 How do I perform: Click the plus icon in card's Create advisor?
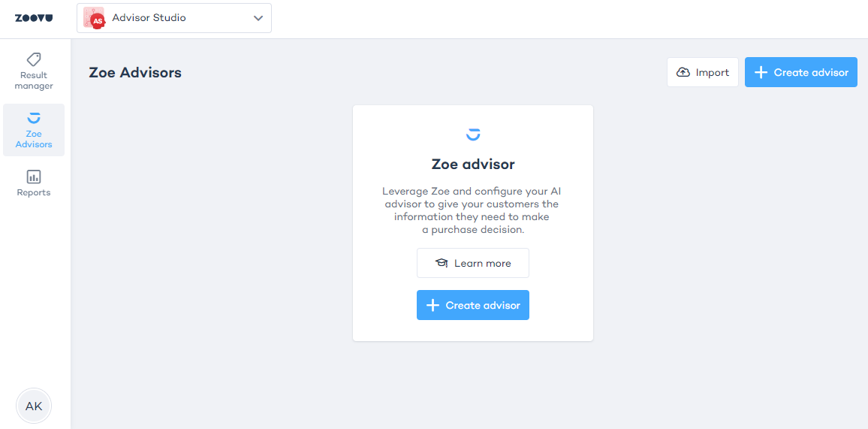point(432,305)
